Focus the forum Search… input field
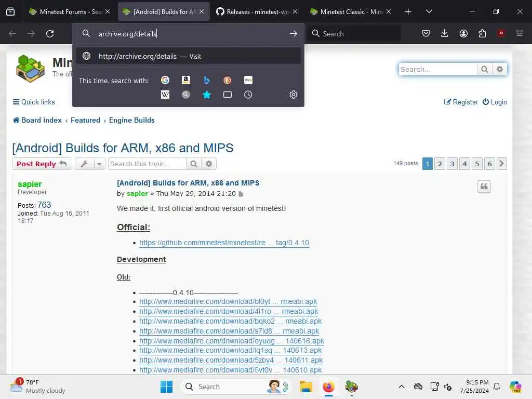This screenshot has width=532, height=399. (x=437, y=69)
